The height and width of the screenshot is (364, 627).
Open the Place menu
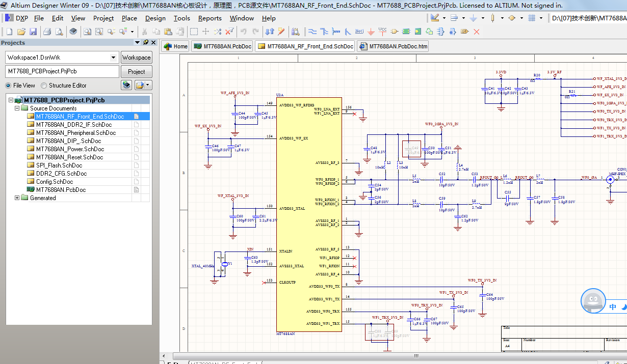coord(129,18)
